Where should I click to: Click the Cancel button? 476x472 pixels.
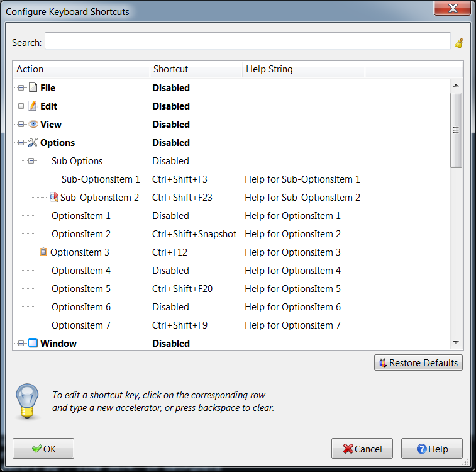pos(362,449)
